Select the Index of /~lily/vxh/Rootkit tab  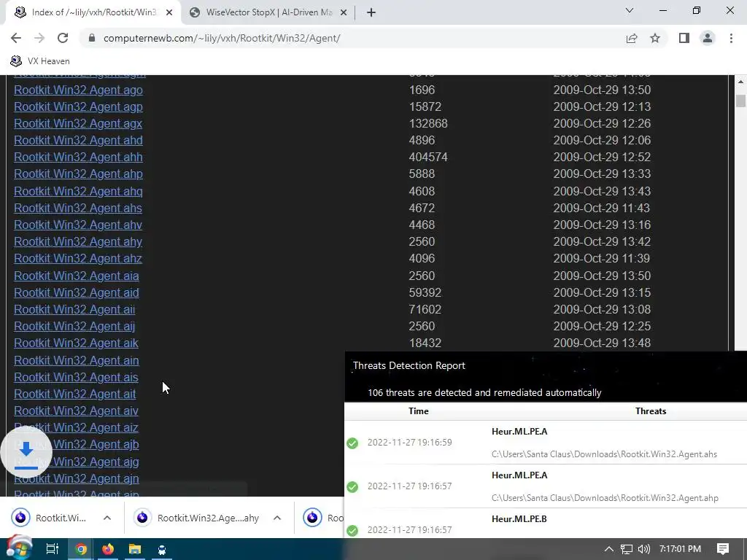[93, 12]
